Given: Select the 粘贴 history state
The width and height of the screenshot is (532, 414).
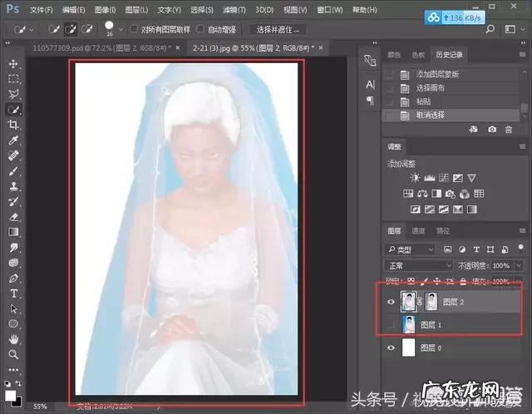Looking at the screenshot, I should [451, 101].
